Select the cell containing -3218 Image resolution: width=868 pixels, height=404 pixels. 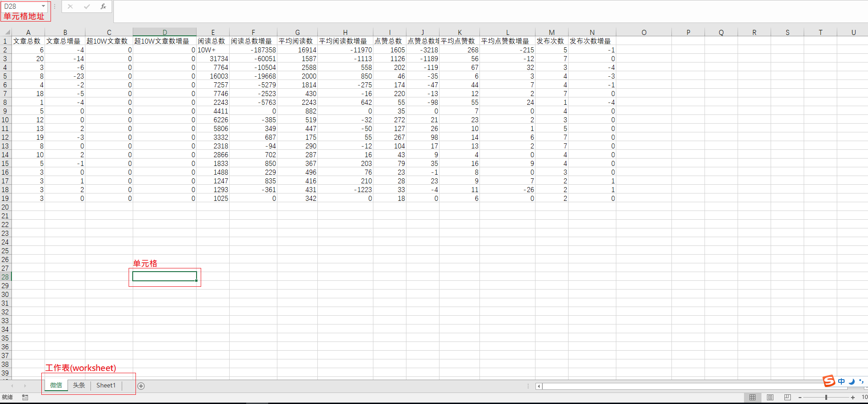click(423, 50)
